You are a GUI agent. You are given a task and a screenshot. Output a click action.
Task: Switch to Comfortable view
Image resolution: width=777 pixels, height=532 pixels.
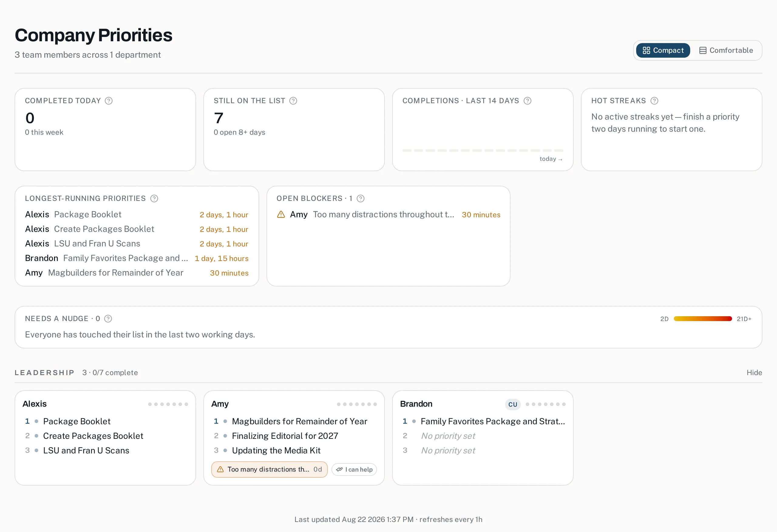click(x=726, y=50)
